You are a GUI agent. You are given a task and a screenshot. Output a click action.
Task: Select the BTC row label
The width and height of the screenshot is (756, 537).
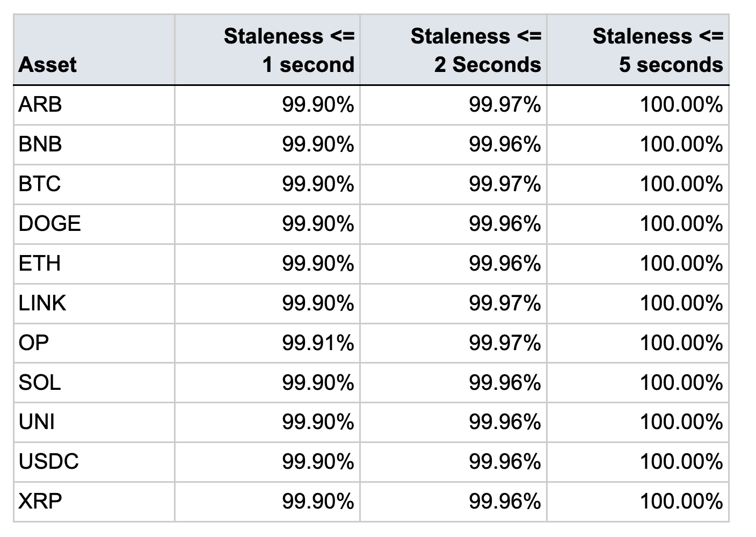40,184
